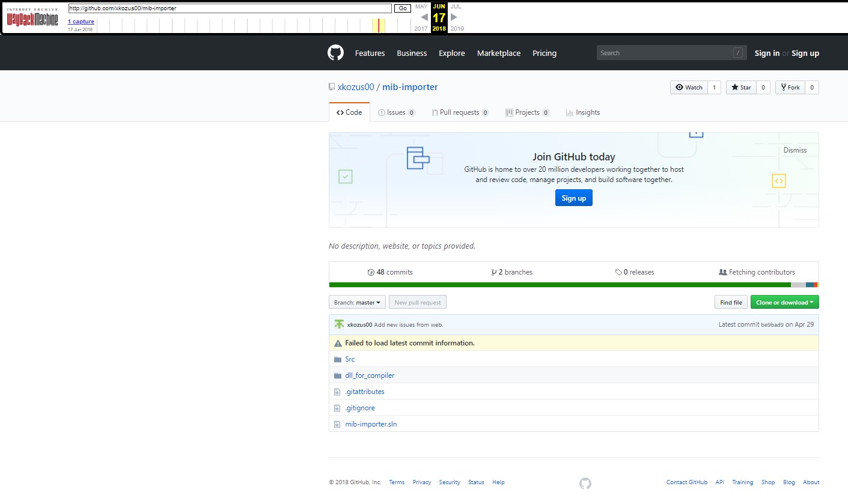Screen dimensions: 848x504
Task: Open the watchers count 1
Action: pyautogui.click(x=714, y=87)
